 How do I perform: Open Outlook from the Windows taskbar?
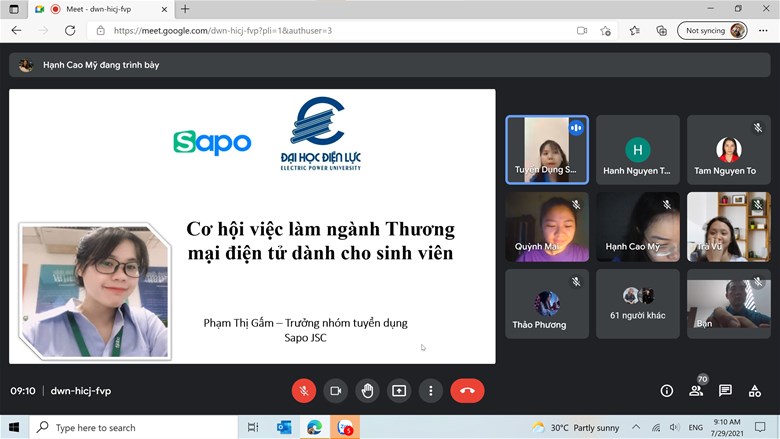point(284,427)
